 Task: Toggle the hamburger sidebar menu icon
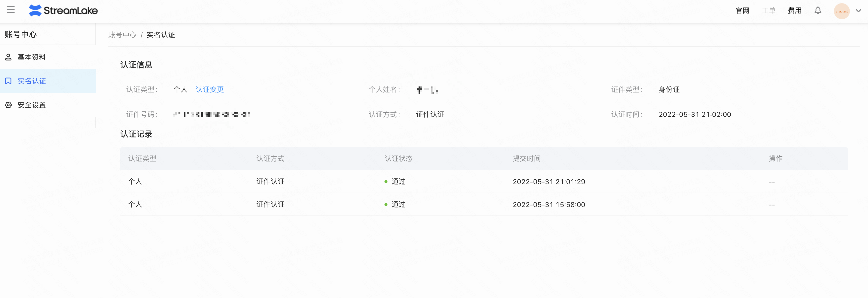tap(11, 10)
